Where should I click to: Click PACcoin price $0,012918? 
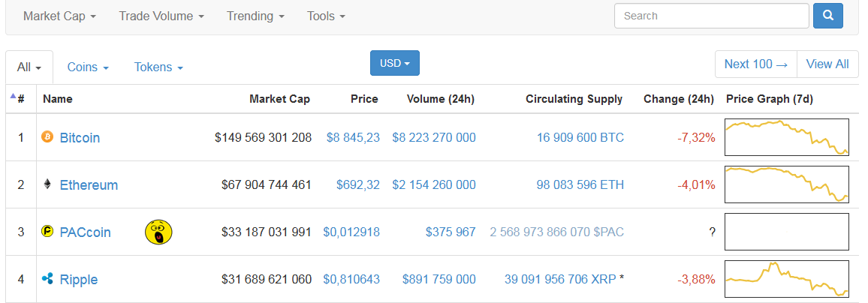[351, 232]
